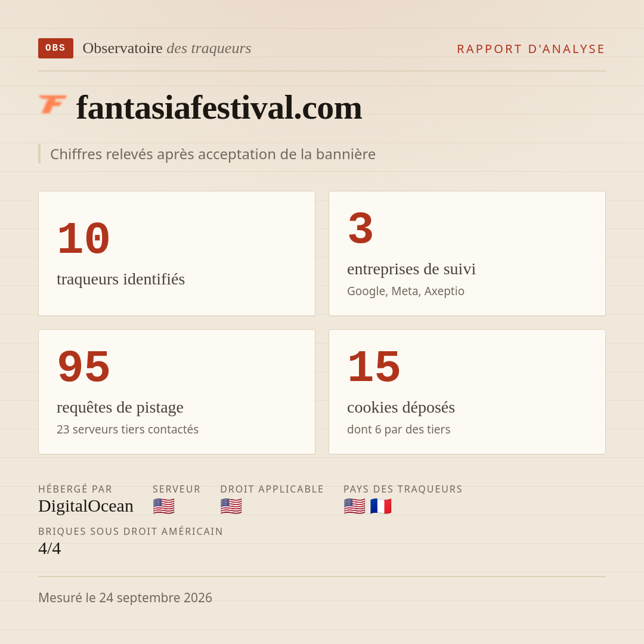Screen dimensions: 644x644
Task: Select the fantasiafestival.com heading
Action: point(219,107)
